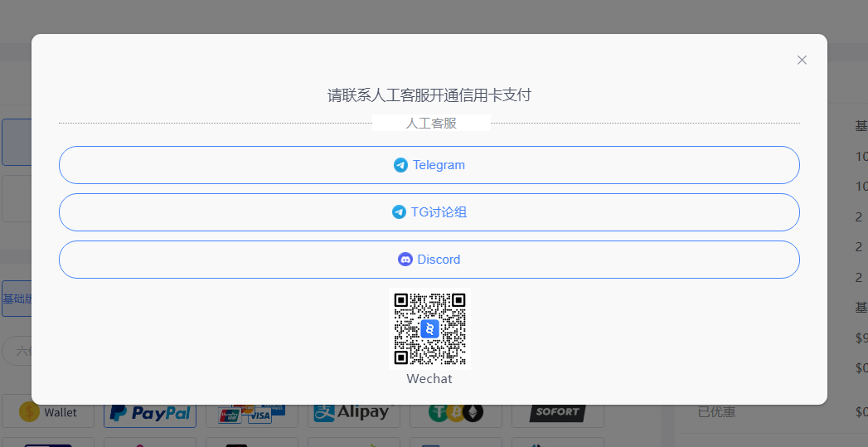This screenshot has height=447, width=868.
Task: Click the 已优惠 discount label
Action: tap(716, 411)
